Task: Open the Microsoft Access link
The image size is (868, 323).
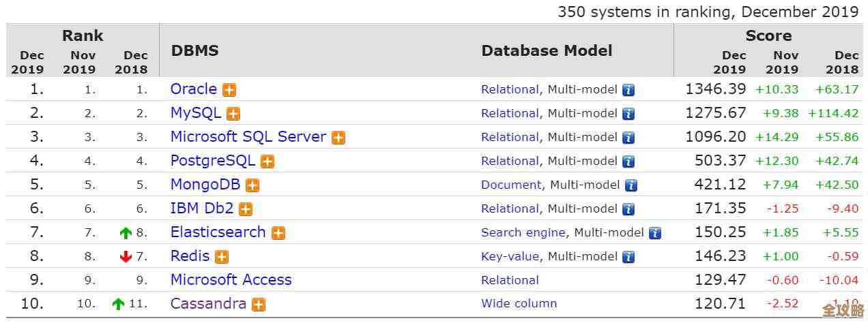Action: coord(231,280)
